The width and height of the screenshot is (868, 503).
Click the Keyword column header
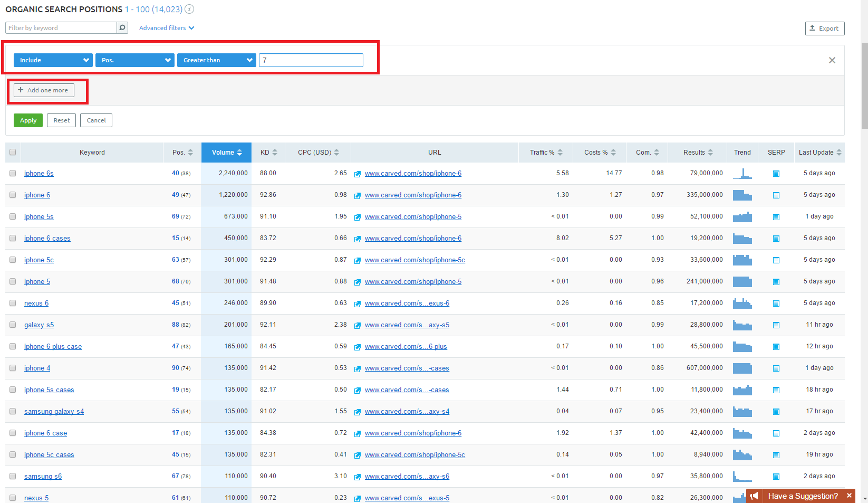(x=92, y=153)
